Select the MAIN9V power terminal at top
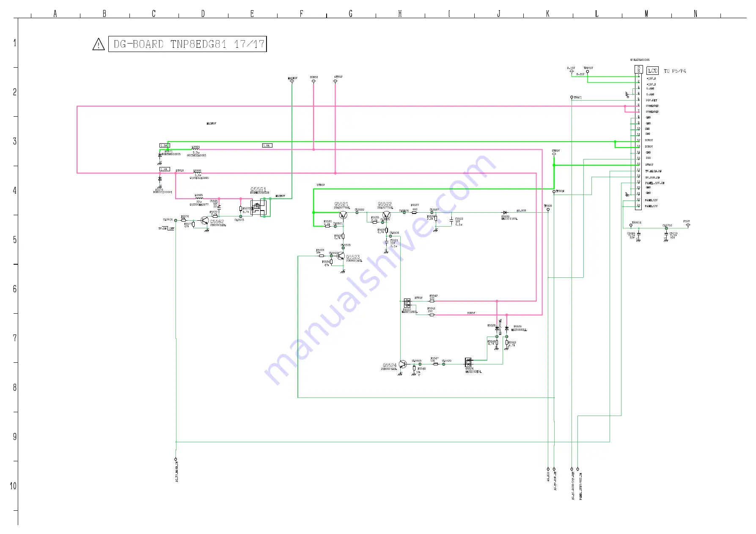The width and height of the screenshot is (756, 534). [292, 80]
